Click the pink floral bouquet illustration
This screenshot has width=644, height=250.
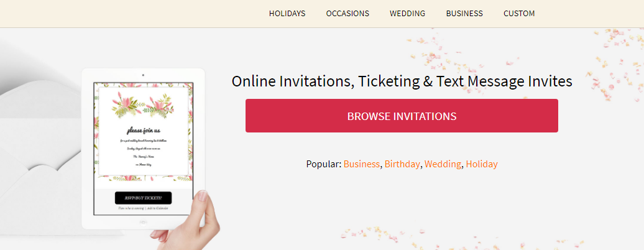(143, 105)
